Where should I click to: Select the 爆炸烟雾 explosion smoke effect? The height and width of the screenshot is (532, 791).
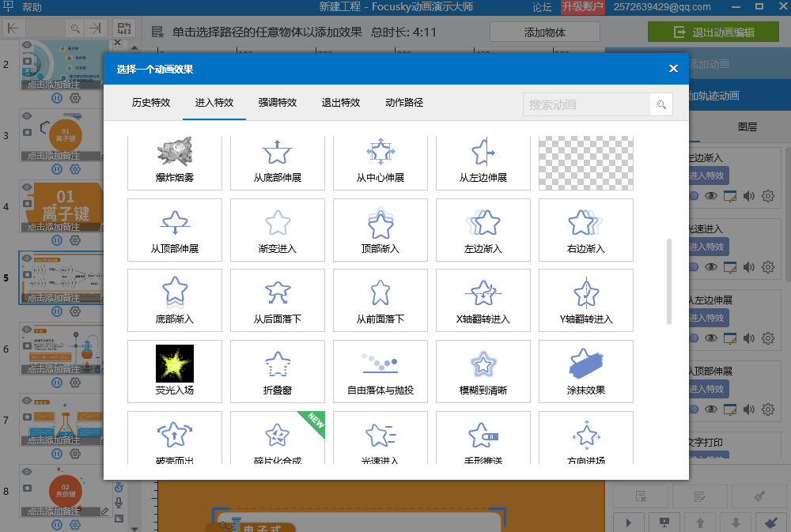click(175, 162)
